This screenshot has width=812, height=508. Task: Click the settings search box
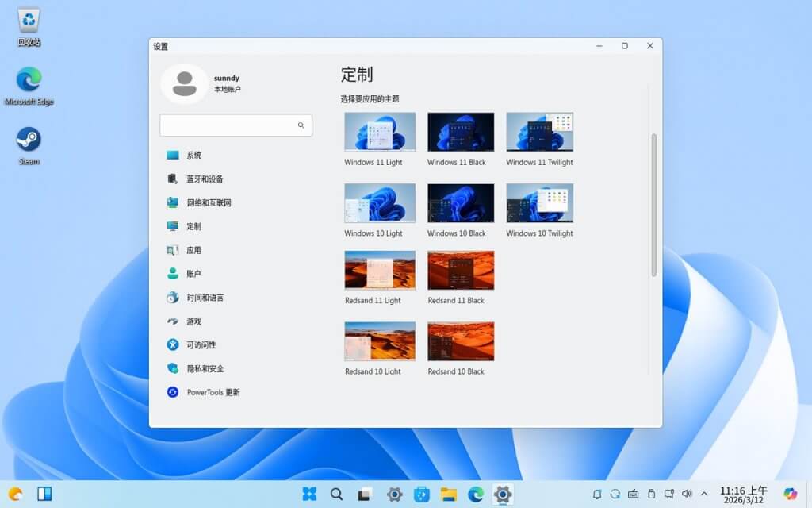coord(236,125)
